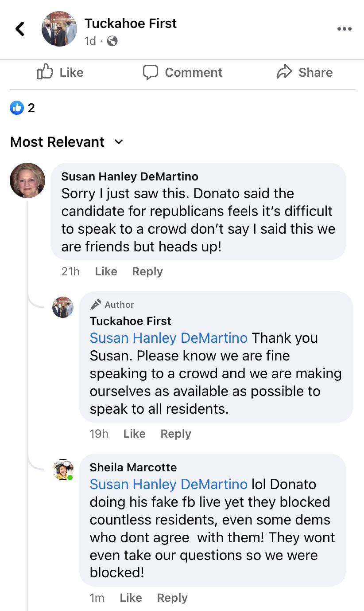Tap the globe public privacy icon
The width and height of the screenshot is (364, 611).
point(112,41)
